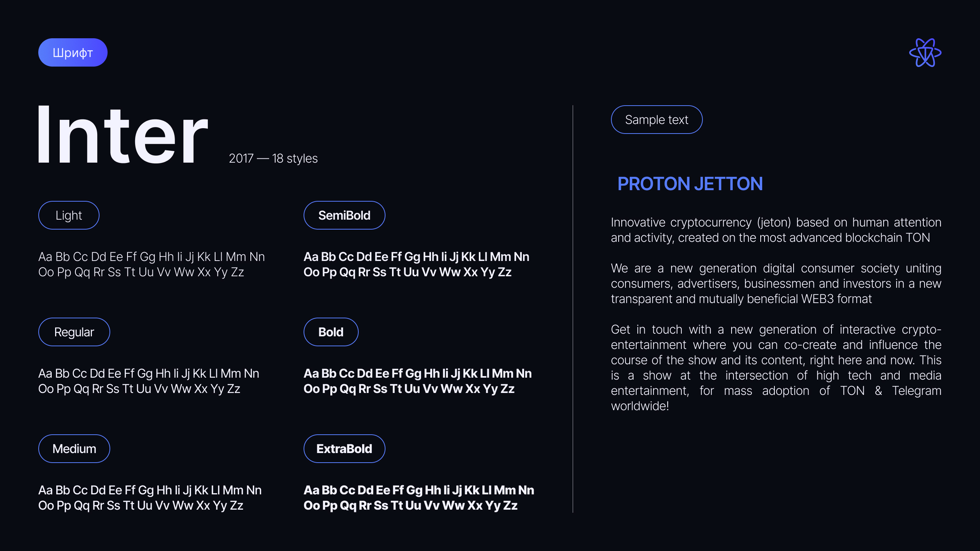The width and height of the screenshot is (980, 551).
Task: Click the large Inter title
Action: 122,136
